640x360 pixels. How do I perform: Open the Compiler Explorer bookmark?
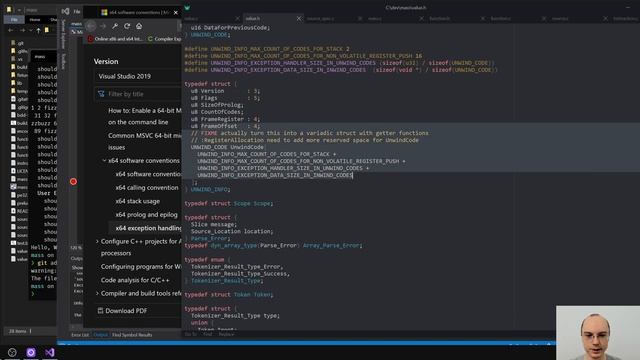click(164, 39)
